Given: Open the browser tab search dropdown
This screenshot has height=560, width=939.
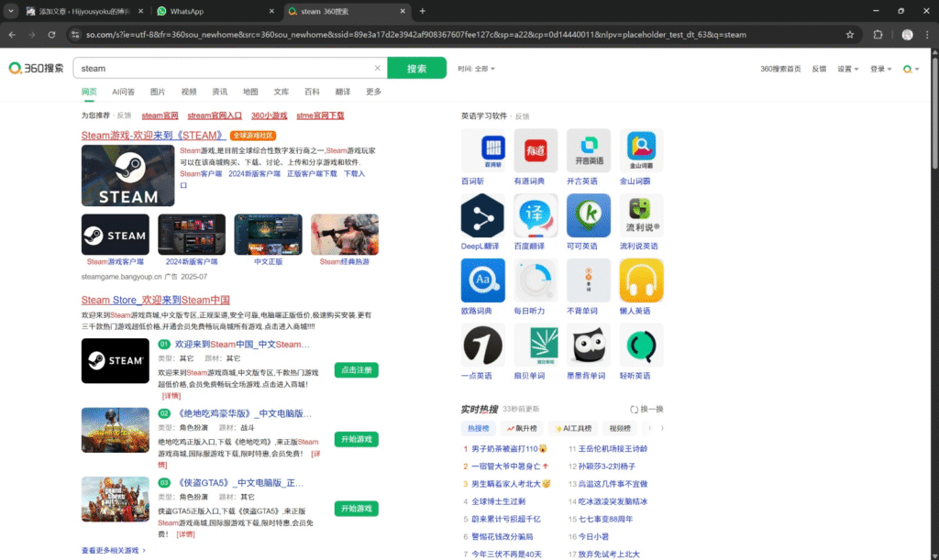Looking at the screenshot, I should point(11,11).
